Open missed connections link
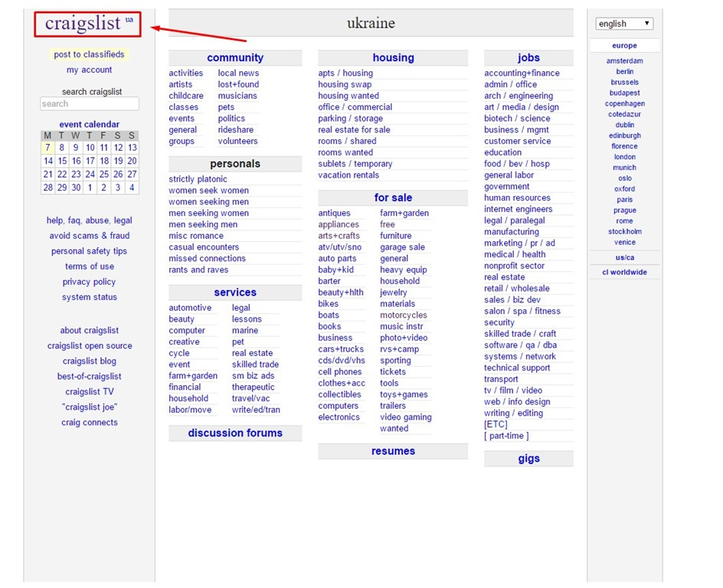The width and height of the screenshot is (723, 588). click(x=207, y=259)
